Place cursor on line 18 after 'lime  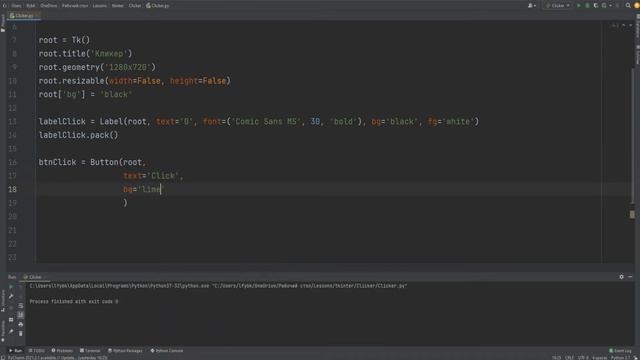point(161,189)
